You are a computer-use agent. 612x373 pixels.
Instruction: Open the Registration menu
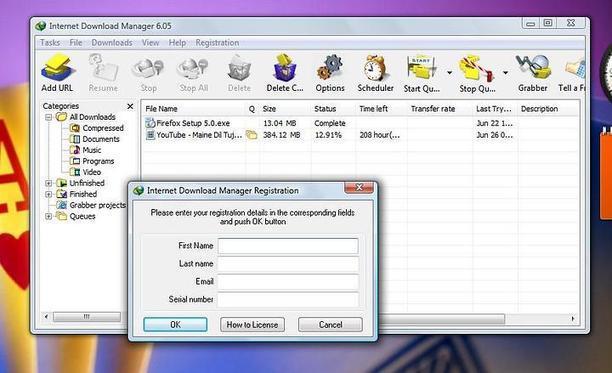pos(217,43)
